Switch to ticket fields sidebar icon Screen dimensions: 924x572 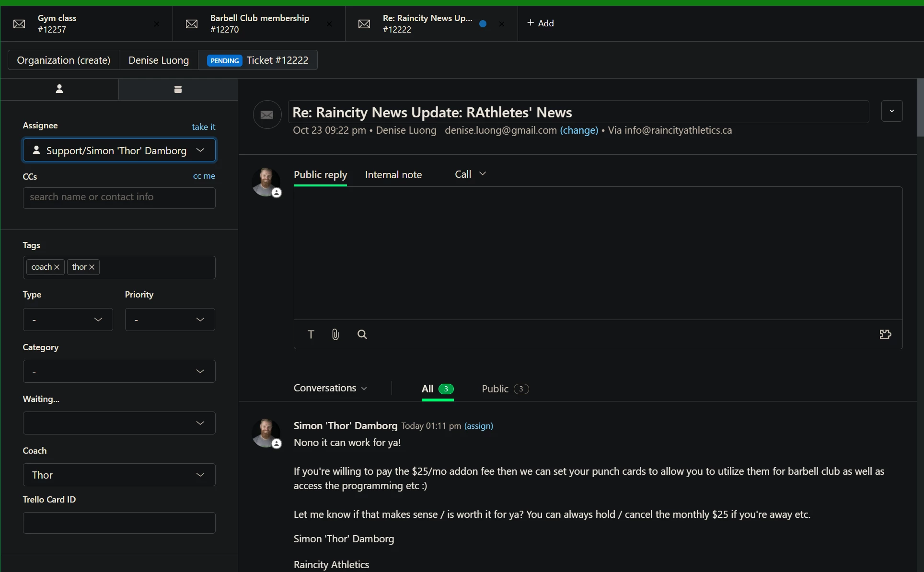(178, 89)
